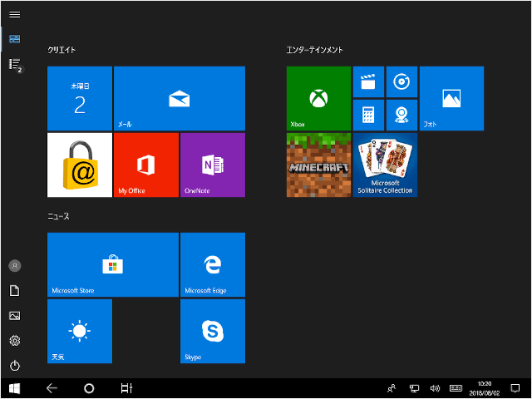
Task: Switch to the all apps list icon
Action: point(15,64)
